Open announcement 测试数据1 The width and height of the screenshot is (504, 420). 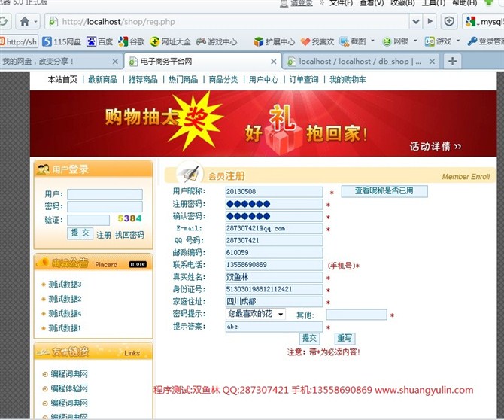point(65,328)
